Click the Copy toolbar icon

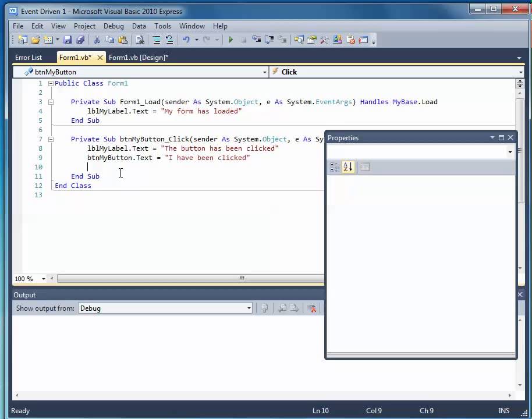[x=109, y=40]
